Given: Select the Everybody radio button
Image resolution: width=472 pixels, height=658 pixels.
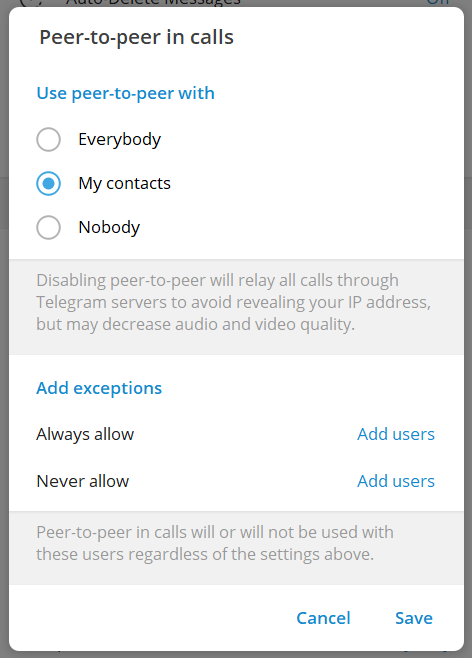Looking at the screenshot, I should (x=48, y=139).
